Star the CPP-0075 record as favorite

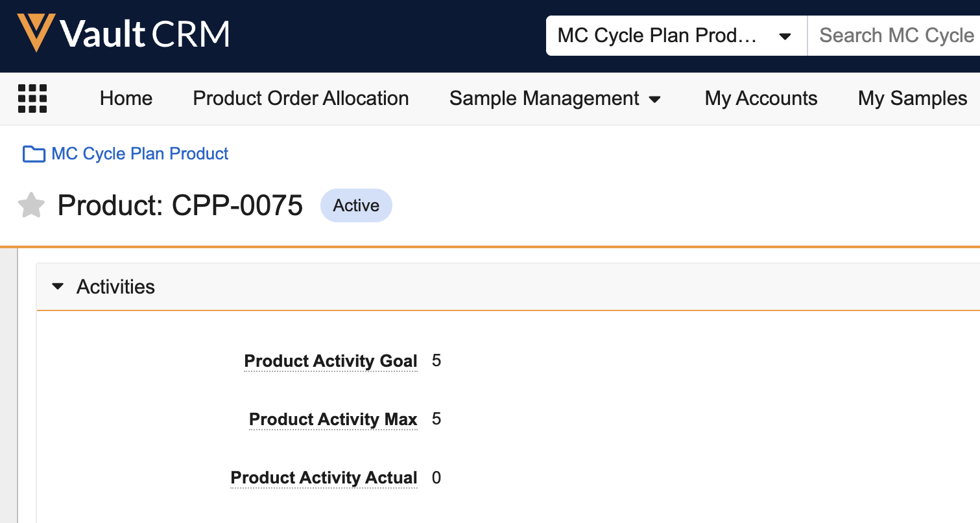pos(31,206)
